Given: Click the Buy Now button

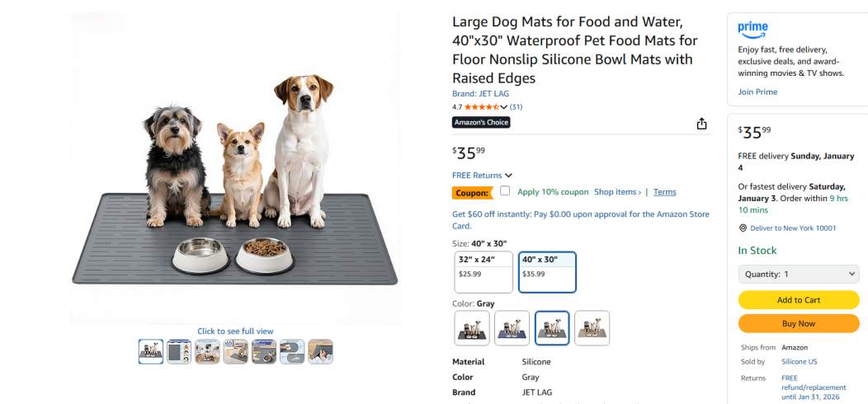Looking at the screenshot, I should (798, 324).
